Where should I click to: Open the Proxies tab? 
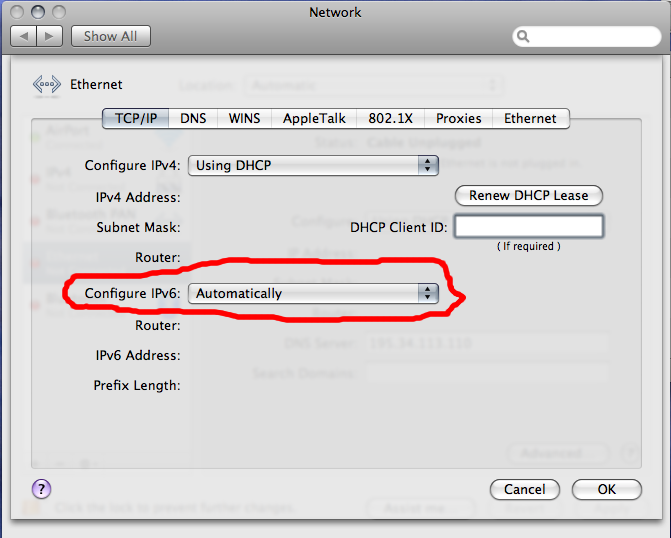tap(458, 118)
